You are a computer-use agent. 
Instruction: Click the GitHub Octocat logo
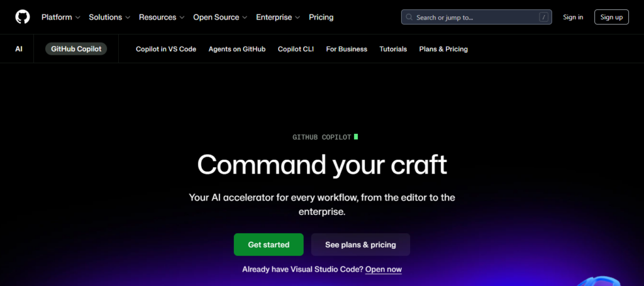23,17
